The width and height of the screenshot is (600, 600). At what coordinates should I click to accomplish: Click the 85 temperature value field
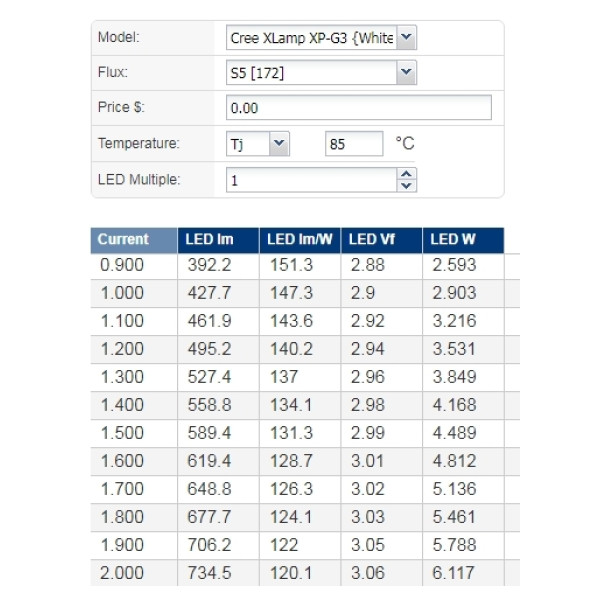354,143
